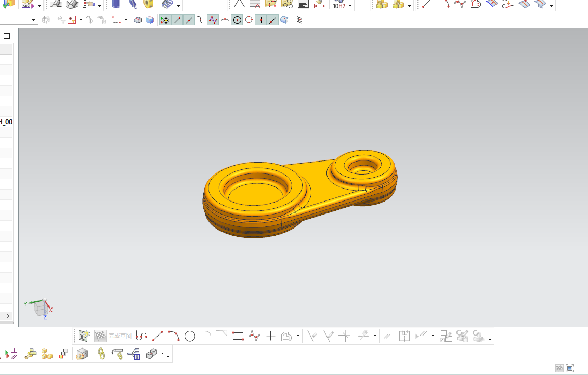The height and width of the screenshot is (375, 588).
Task: Open the yellow assembly cubes dropdown
Action: [409, 6]
